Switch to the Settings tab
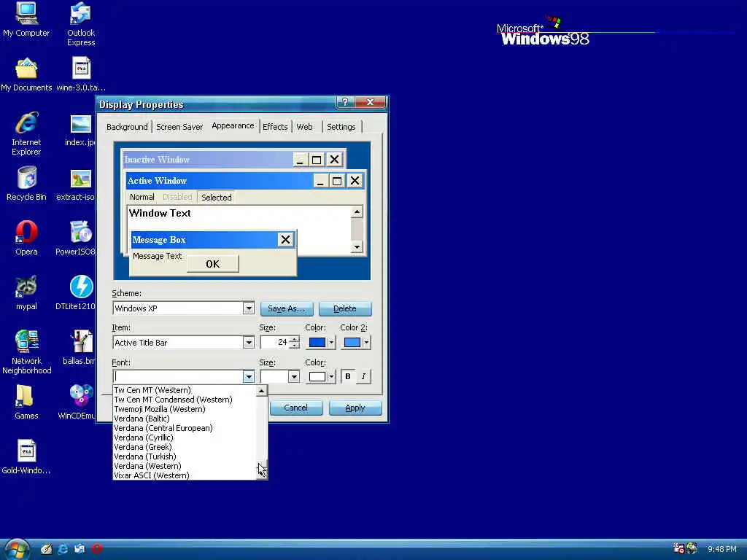The image size is (747, 560). [341, 127]
